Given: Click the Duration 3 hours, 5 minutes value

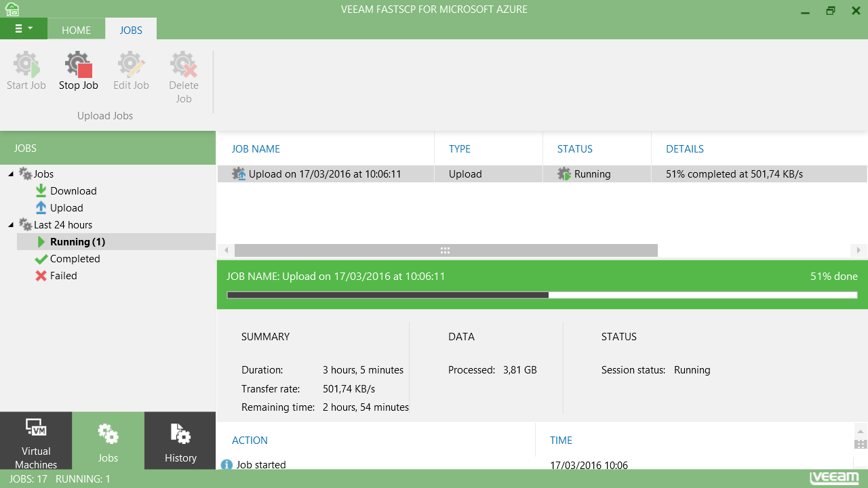Looking at the screenshot, I should click(363, 370).
